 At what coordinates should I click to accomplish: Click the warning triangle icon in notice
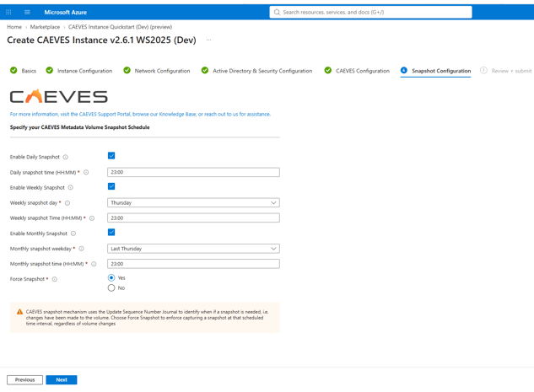pyautogui.click(x=19, y=312)
